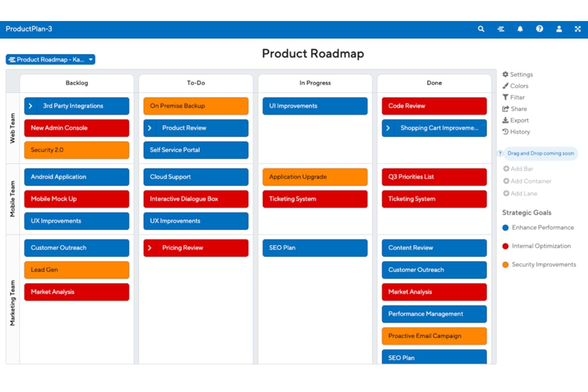The height and width of the screenshot is (392, 588).
Task: Expand the Shopping Cart Improvements container
Action: click(388, 128)
